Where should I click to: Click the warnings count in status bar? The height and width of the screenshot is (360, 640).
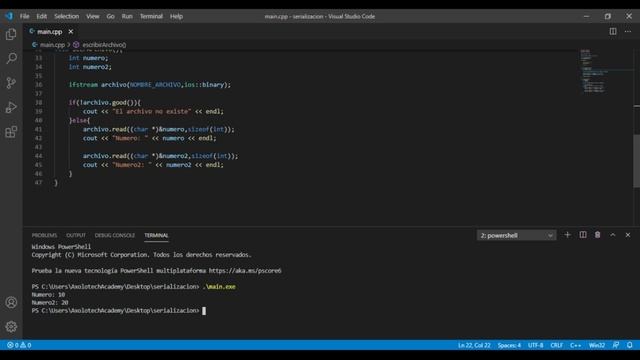point(26,345)
